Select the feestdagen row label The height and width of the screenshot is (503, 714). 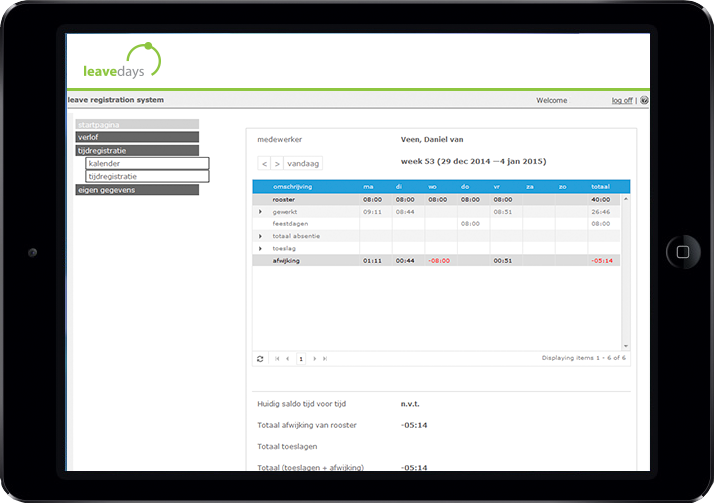coord(290,224)
